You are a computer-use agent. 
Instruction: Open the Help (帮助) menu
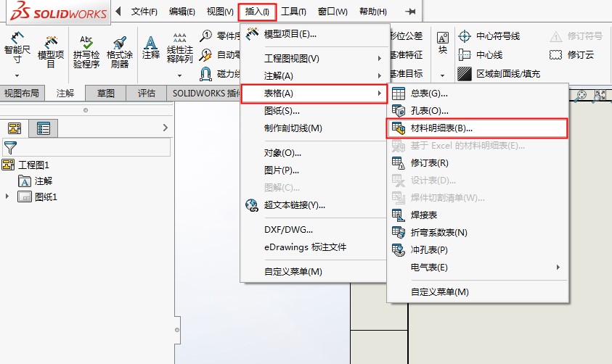pos(373,12)
